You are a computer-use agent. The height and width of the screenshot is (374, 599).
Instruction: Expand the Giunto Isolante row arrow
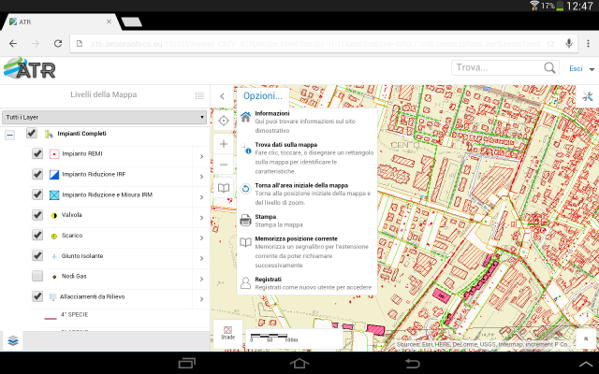(201, 259)
